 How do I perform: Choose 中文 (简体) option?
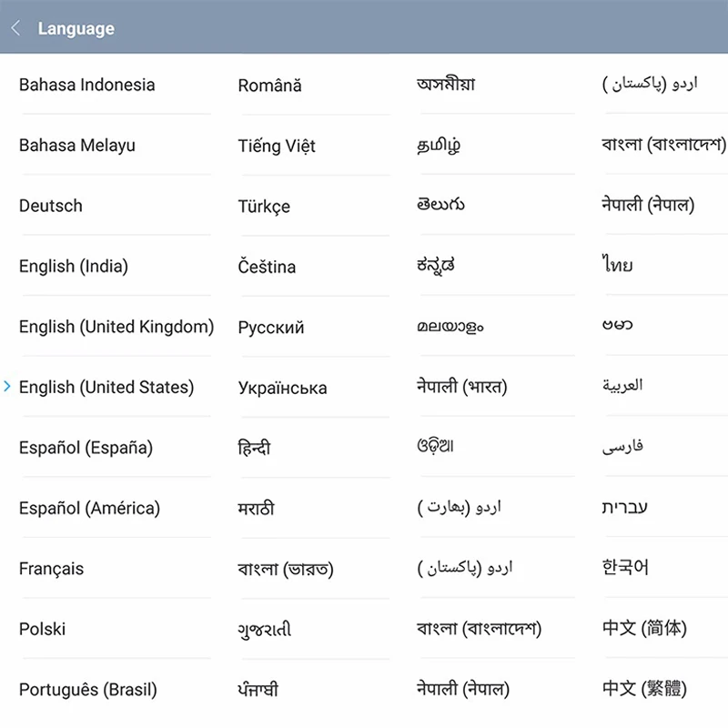(644, 628)
